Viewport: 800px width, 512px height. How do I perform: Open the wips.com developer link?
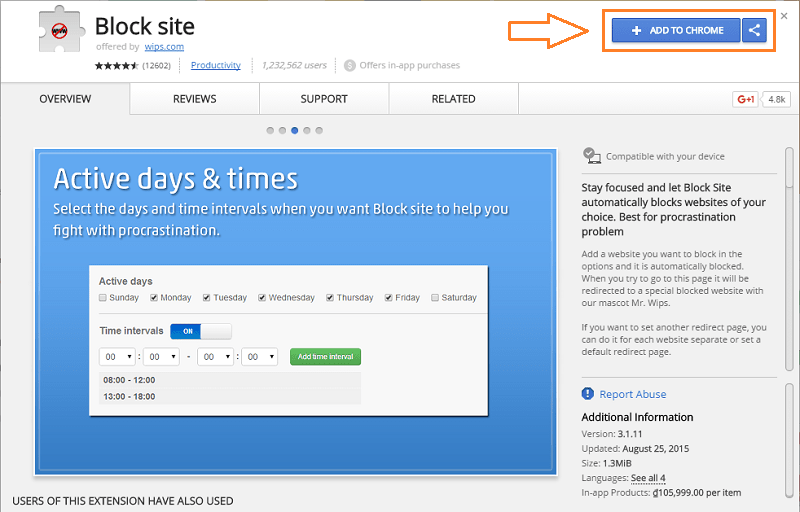pyautogui.click(x=163, y=47)
